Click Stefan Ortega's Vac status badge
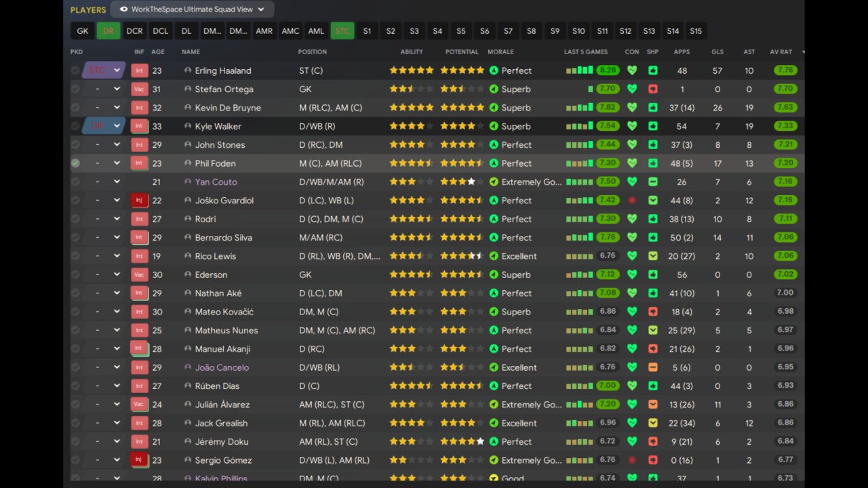The image size is (868, 488). 139,89
